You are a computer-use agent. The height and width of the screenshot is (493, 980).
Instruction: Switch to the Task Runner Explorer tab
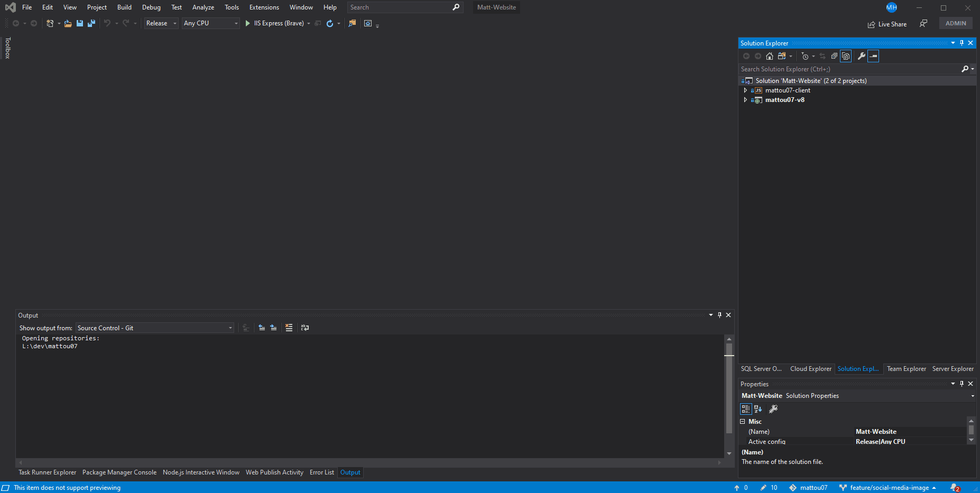[48, 472]
